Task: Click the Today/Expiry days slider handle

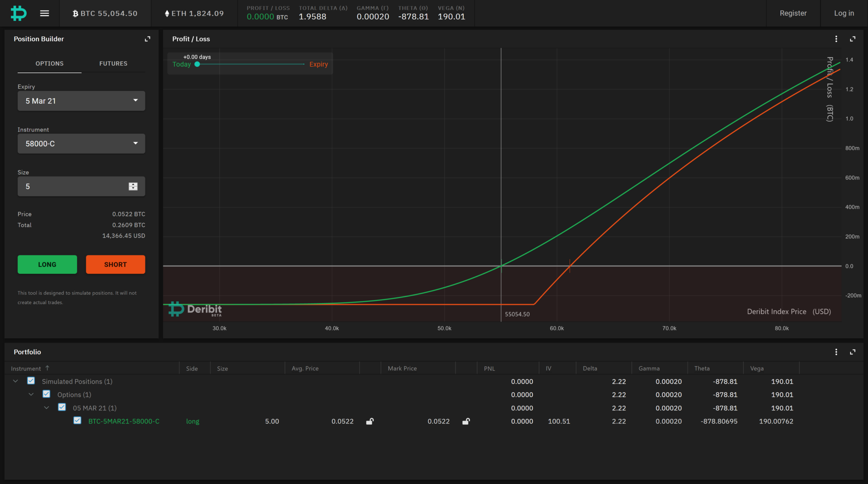Action: pyautogui.click(x=197, y=64)
